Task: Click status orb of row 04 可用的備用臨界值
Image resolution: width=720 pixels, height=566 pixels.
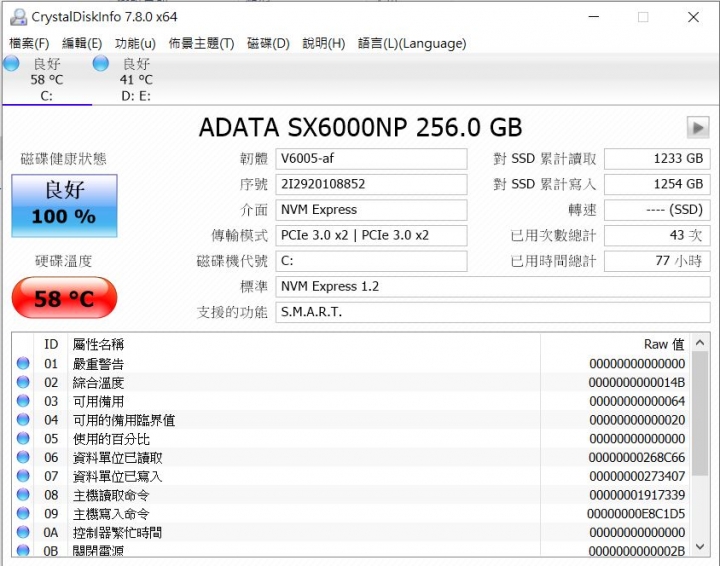Action: 23,420
